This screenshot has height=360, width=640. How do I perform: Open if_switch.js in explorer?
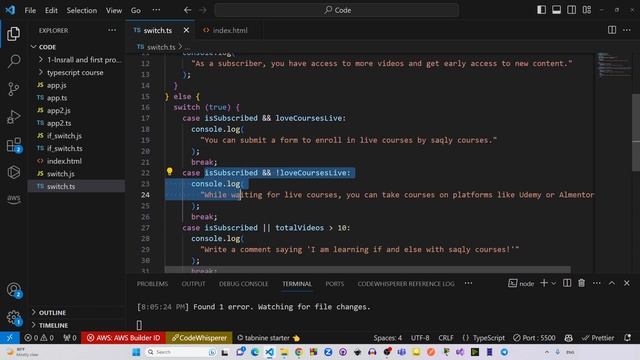point(76,136)
